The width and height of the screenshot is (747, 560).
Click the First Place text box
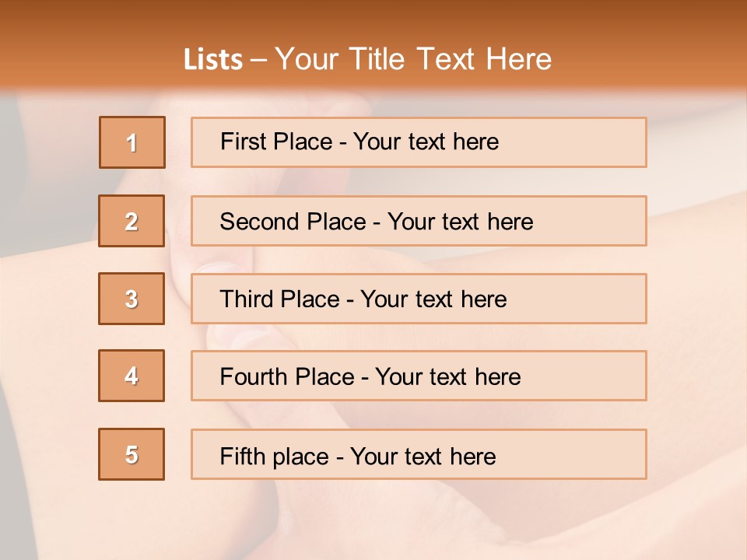tap(419, 142)
